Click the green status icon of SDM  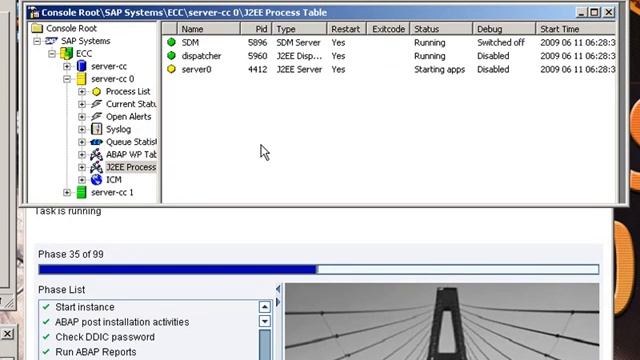tap(171, 42)
